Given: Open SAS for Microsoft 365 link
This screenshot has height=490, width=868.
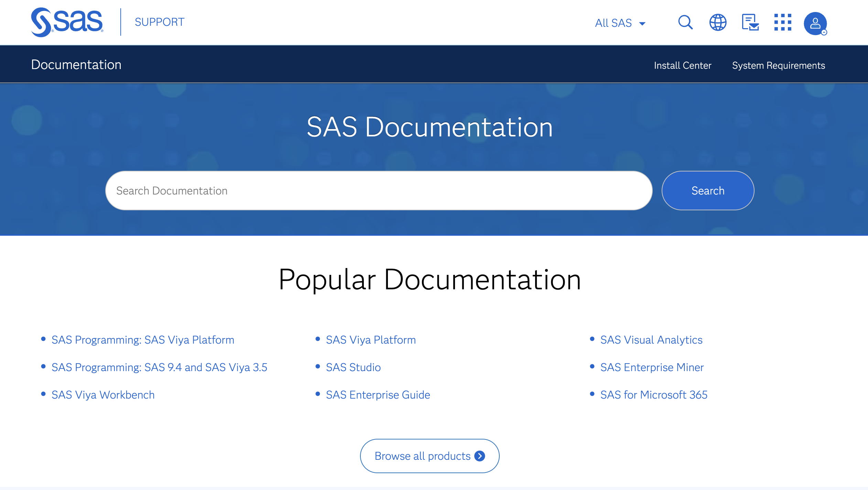Looking at the screenshot, I should point(654,394).
